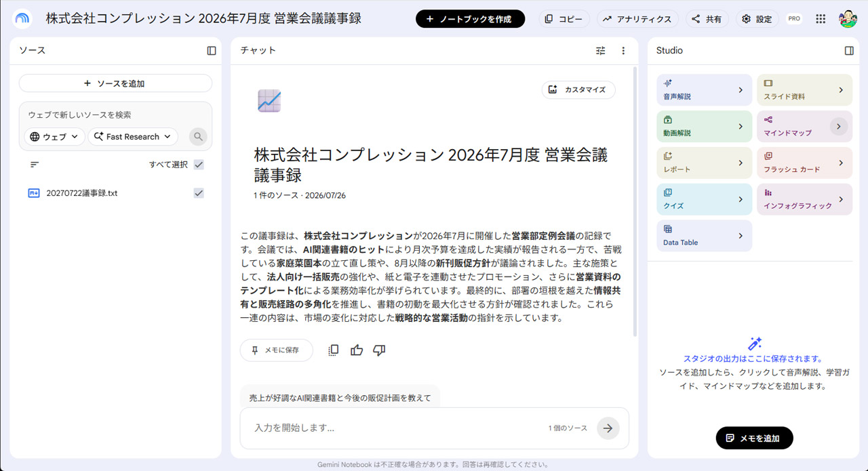Click ノートブックを作成 button
Viewport: 868px width, 471px height.
470,19
